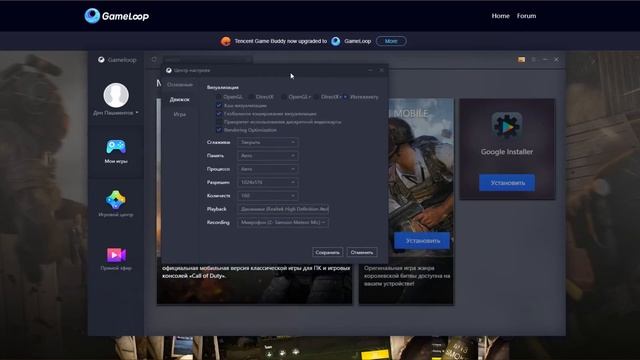Click the PUBG card description text
The image size is (640, 360).
click(x=407, y=276)
